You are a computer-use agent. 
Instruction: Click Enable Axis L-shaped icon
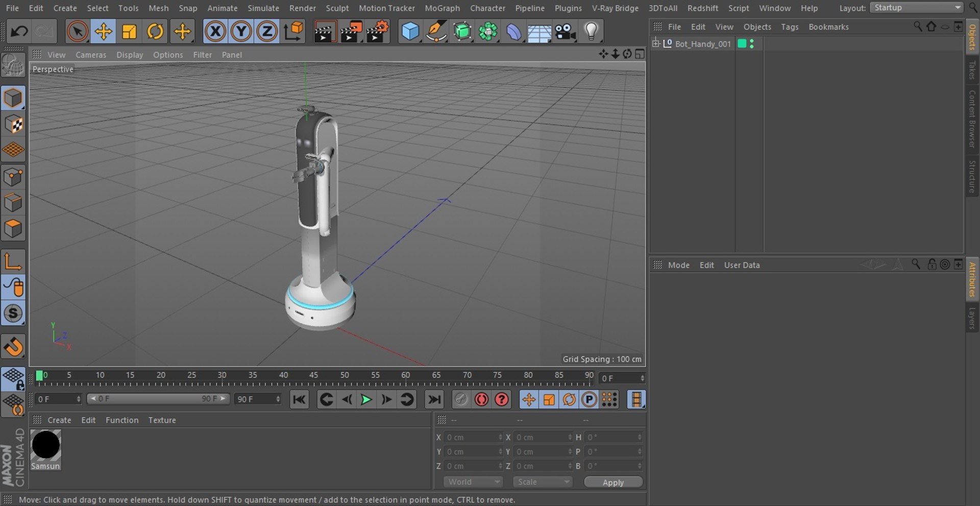click(x=13, y=261)
